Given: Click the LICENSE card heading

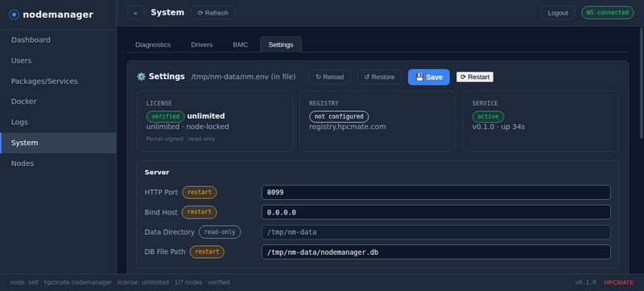Looking at the screenshot, I should click(x=159, y=103).
